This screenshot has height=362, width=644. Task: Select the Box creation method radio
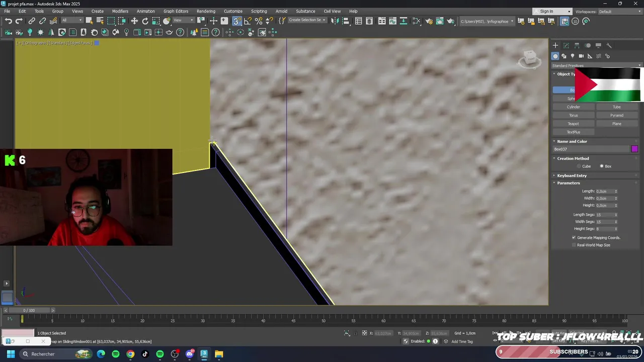coord(602,166)
